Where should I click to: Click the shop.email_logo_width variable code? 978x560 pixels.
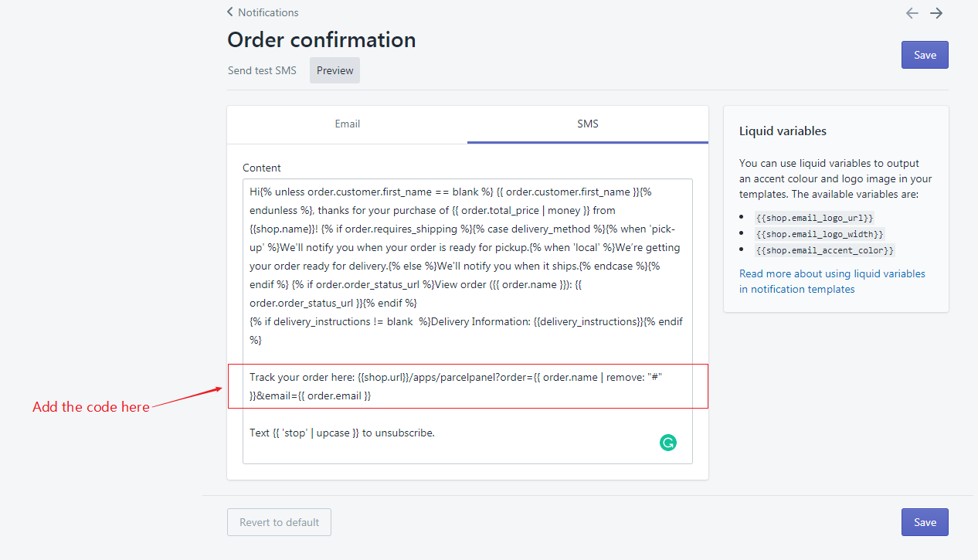click(x=820, y=234)
